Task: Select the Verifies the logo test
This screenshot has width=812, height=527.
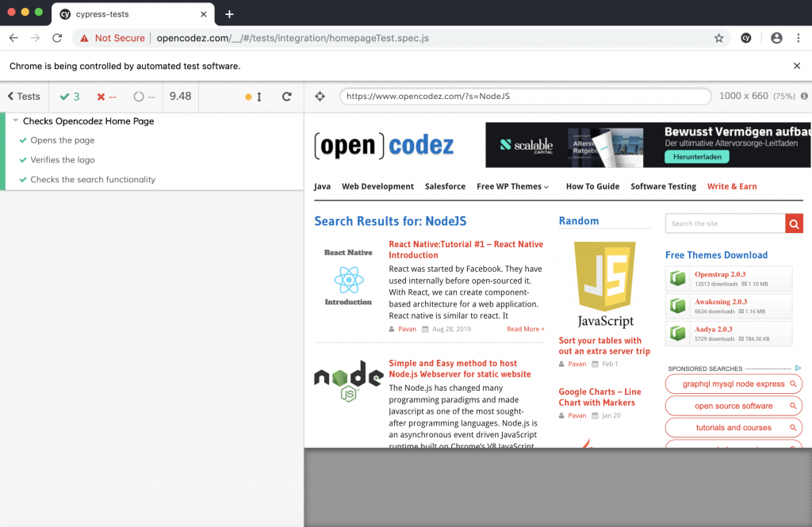Action: pos(62,160)
